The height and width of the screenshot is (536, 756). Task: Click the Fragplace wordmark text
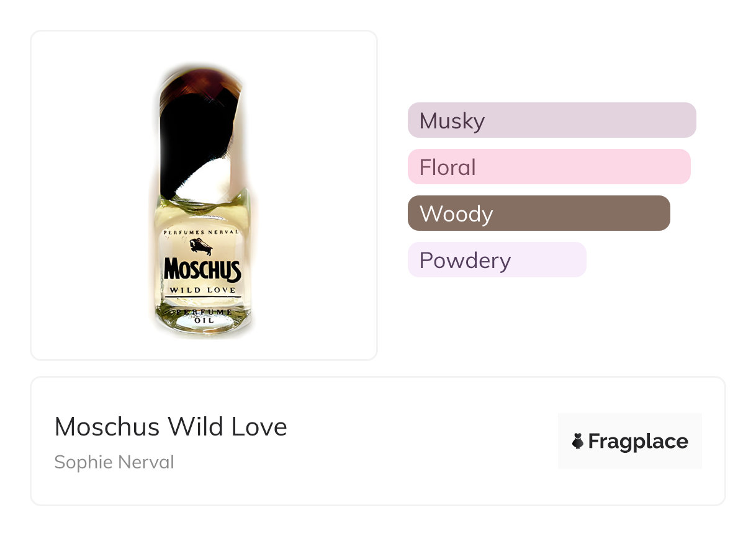(x=637, y=441)
